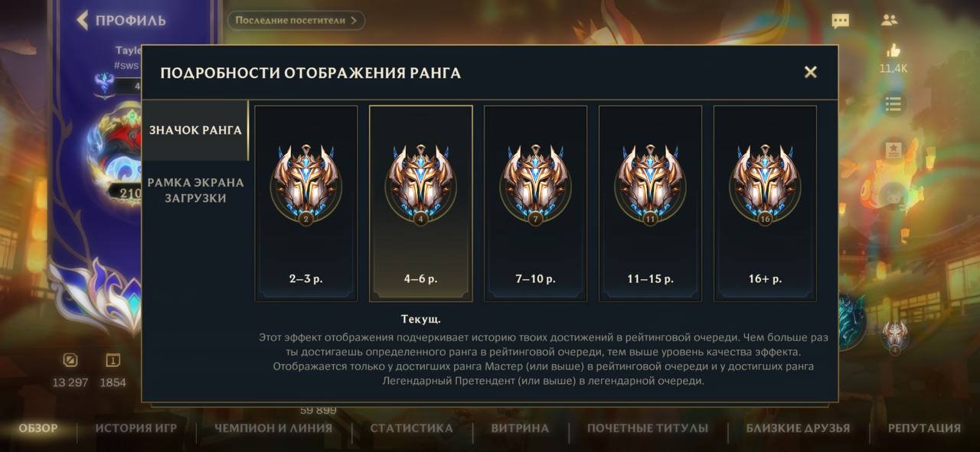Open the chat messages icon
The height and width of the screenshot is (452, 980).
click(841, 21)
